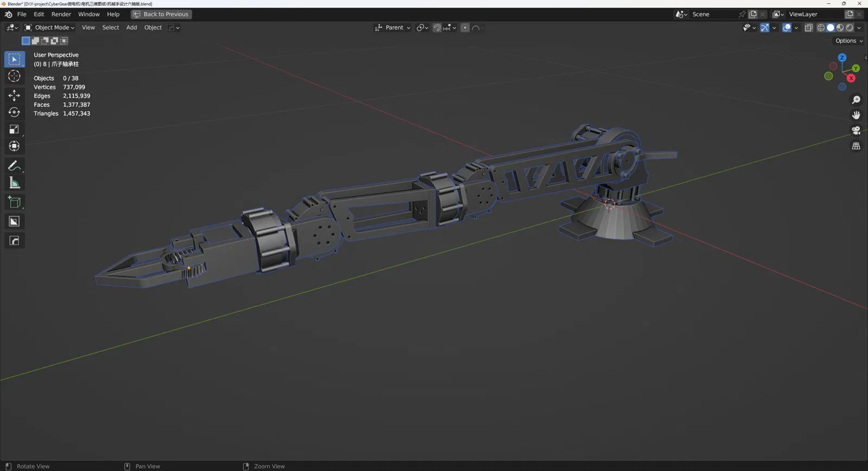Open the Render menu
The image size is (868, 471).
tap(61, 14)
